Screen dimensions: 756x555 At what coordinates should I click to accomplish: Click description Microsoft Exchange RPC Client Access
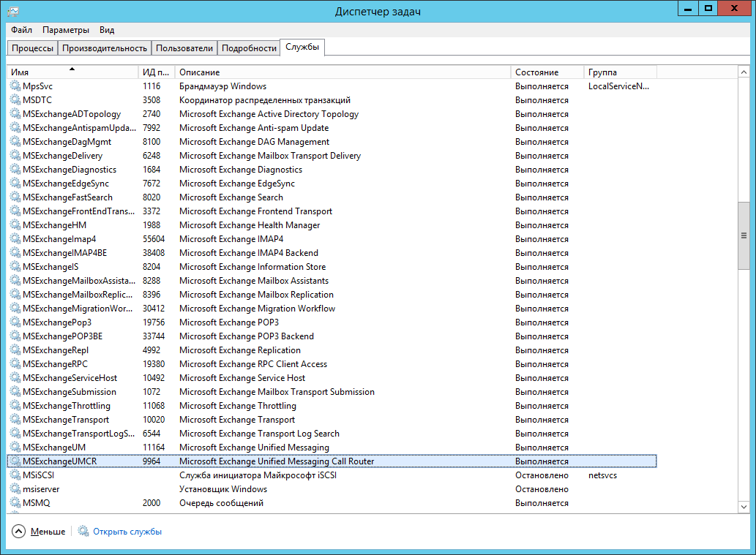click(x=253, y=364)
